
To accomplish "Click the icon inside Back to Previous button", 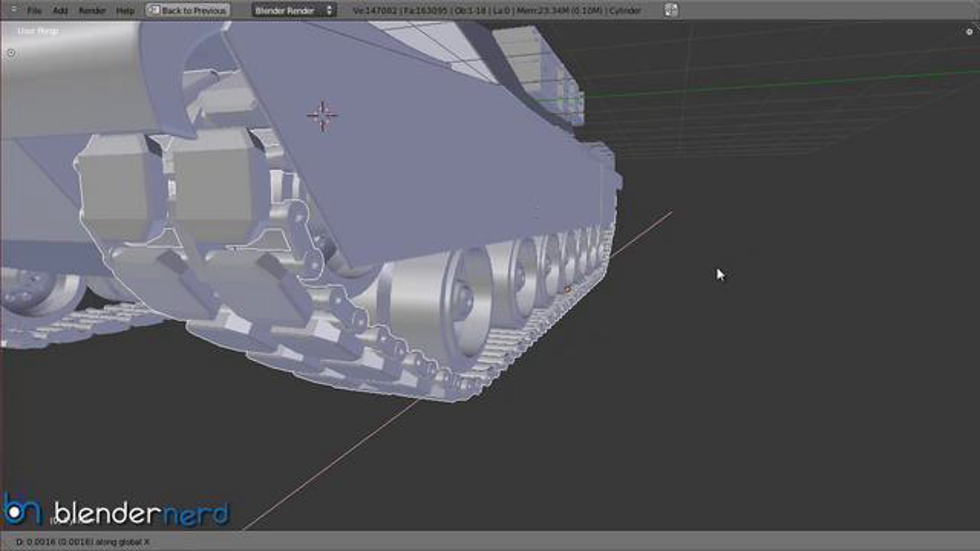I will pos(154,10).
